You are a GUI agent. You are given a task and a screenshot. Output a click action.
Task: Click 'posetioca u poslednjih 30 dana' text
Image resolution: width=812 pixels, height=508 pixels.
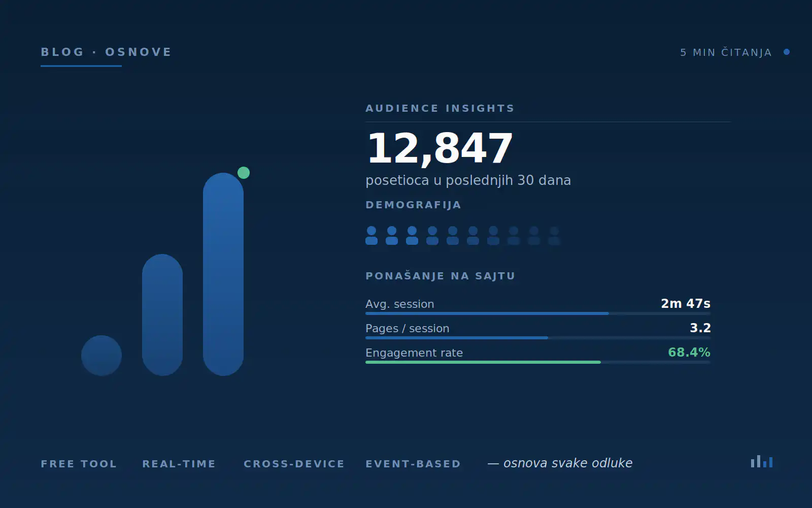click(468, 180)
